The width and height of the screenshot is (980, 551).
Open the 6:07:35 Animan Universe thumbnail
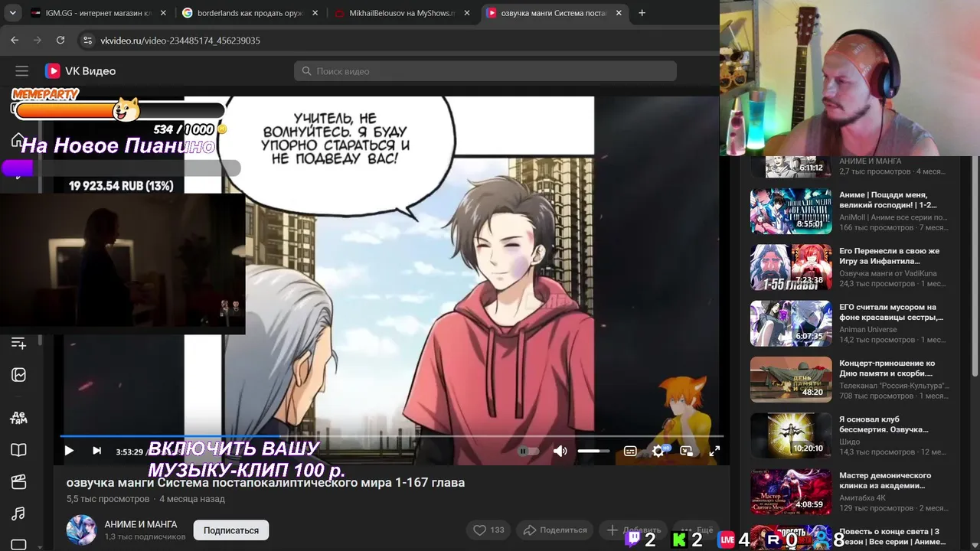click(791, 324)
